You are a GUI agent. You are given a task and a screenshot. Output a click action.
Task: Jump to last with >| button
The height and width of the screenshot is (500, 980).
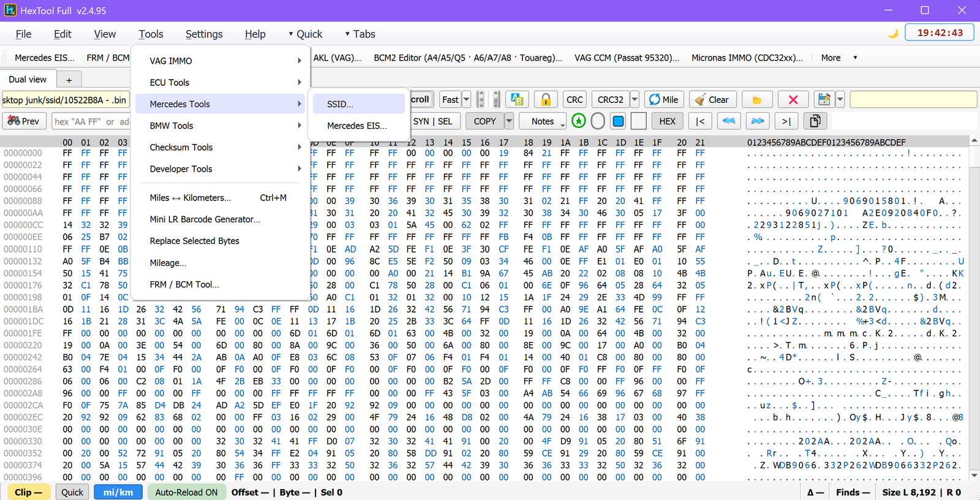pos(786,121)
